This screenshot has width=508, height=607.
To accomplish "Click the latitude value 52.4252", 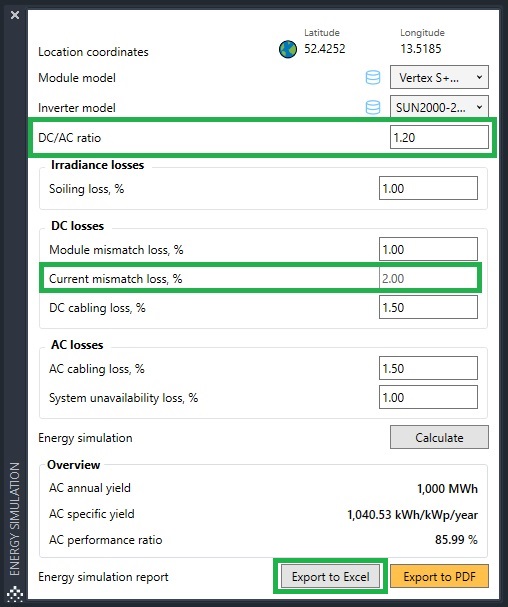I will pyautogui.click(x=324, y=49).
